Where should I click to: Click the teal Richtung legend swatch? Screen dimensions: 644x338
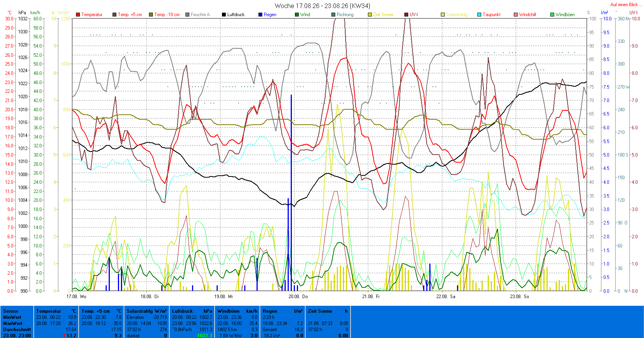(x=333, y=15)
